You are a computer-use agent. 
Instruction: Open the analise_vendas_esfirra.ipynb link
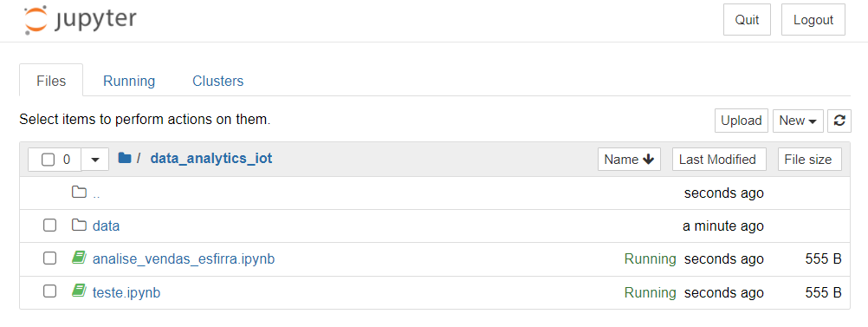coord(184,258)
